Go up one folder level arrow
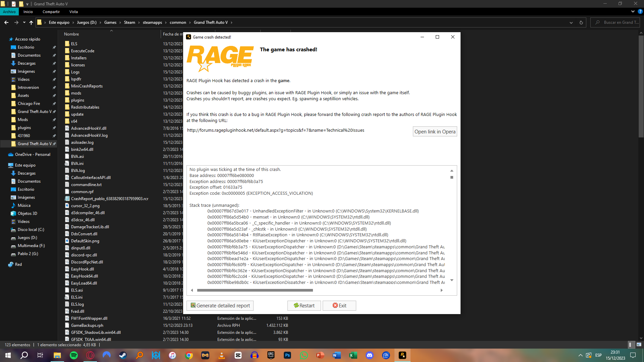The image size is (644, 362). pyautogui.click(x=31, y=22)
